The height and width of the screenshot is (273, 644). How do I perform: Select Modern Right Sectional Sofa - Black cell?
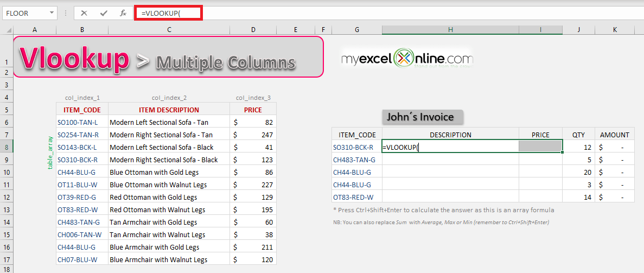[x=169, y=160]
